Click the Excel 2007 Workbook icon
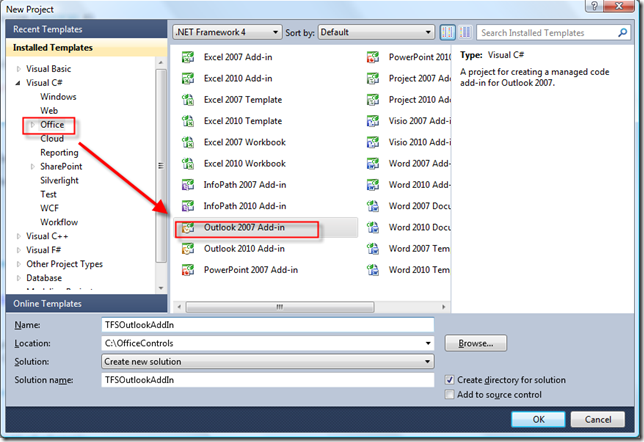This screenshot has width=644, height=442. click(188, 143)
